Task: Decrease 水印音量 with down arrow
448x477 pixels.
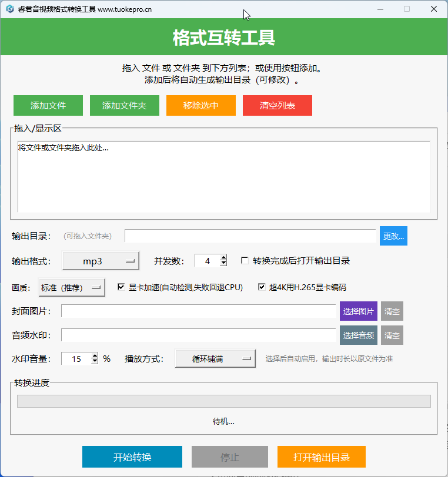Action: coord(95,362)
